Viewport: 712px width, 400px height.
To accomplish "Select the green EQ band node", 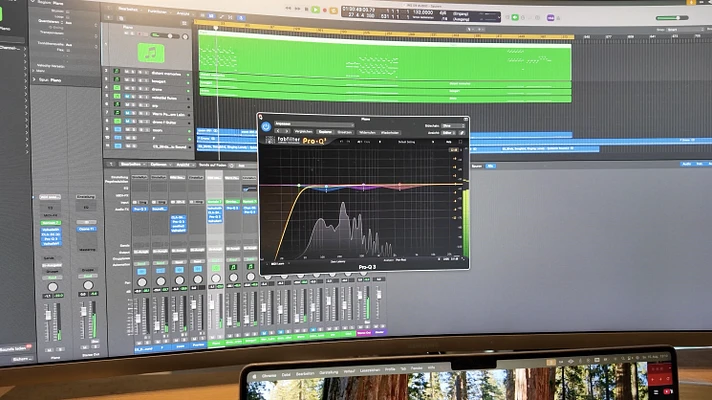I will pos(299,186).
